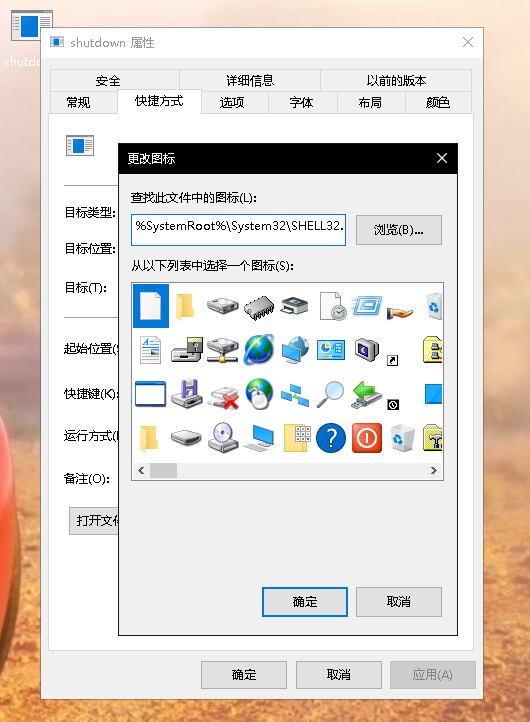Choose the CD drive disc icon
This screenshot has width=530, height=722.
[x=223, y=437]
